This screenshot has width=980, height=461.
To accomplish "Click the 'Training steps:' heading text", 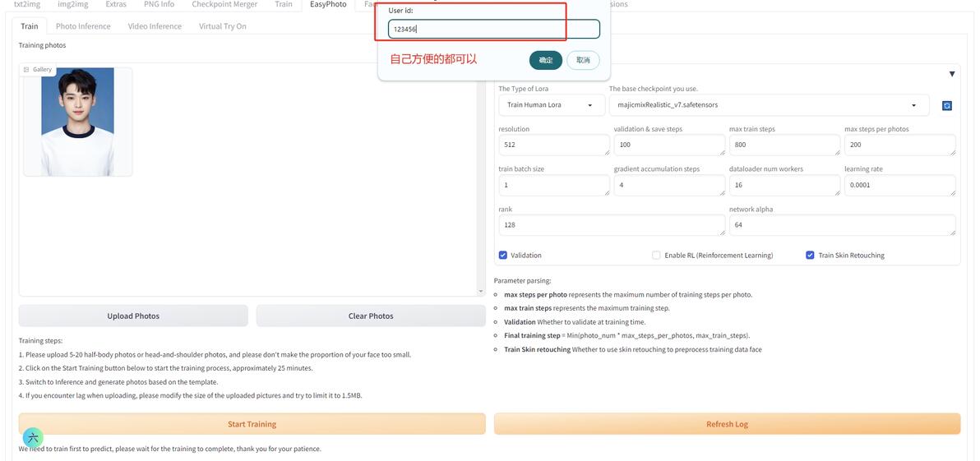I will [40, 341].
